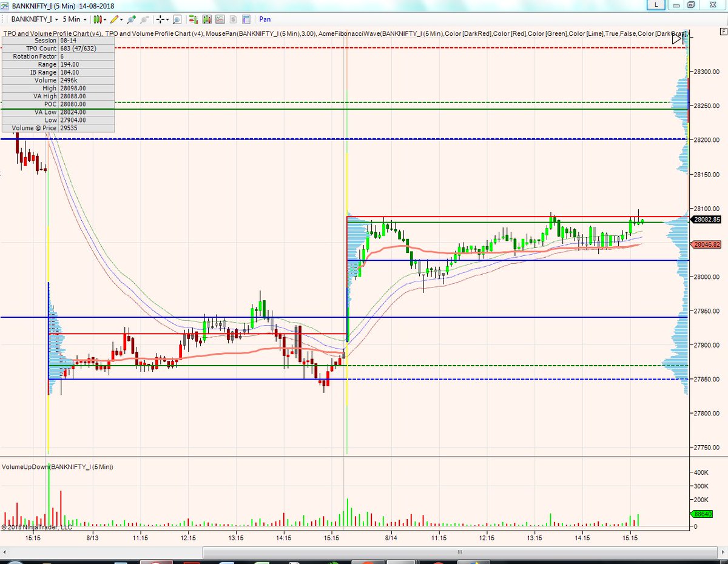Click the 27750.00 price axis label
This screenshot has height=564, width=728.
[x=706, y=448]
